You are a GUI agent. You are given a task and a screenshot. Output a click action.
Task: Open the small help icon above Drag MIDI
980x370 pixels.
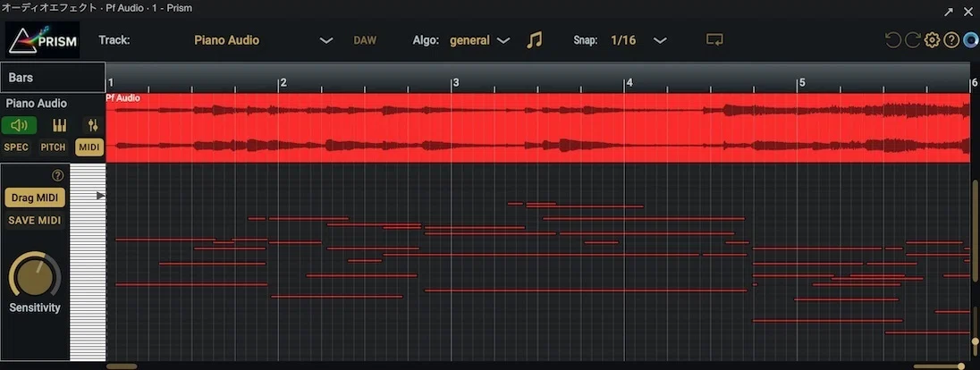coord(58,176)
